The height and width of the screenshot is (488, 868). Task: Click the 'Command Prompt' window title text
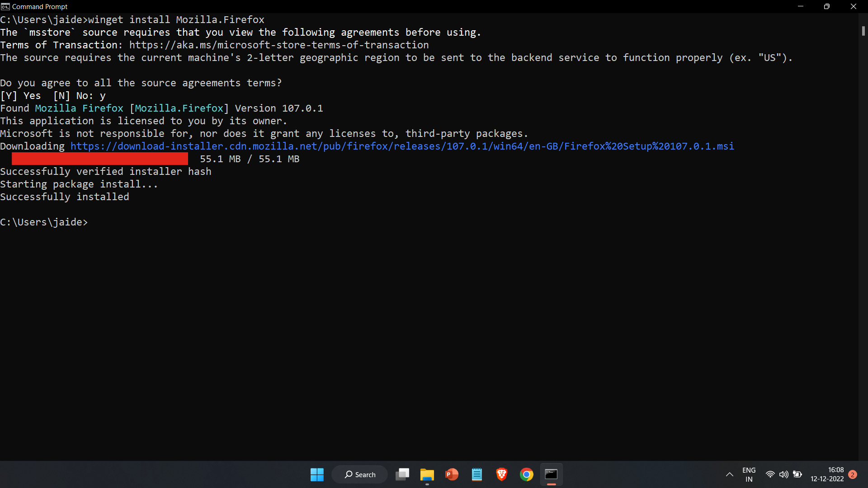tap(40, 6)
